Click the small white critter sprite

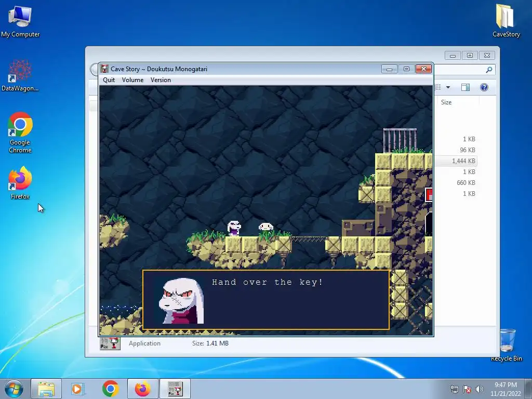coord(265,227)
